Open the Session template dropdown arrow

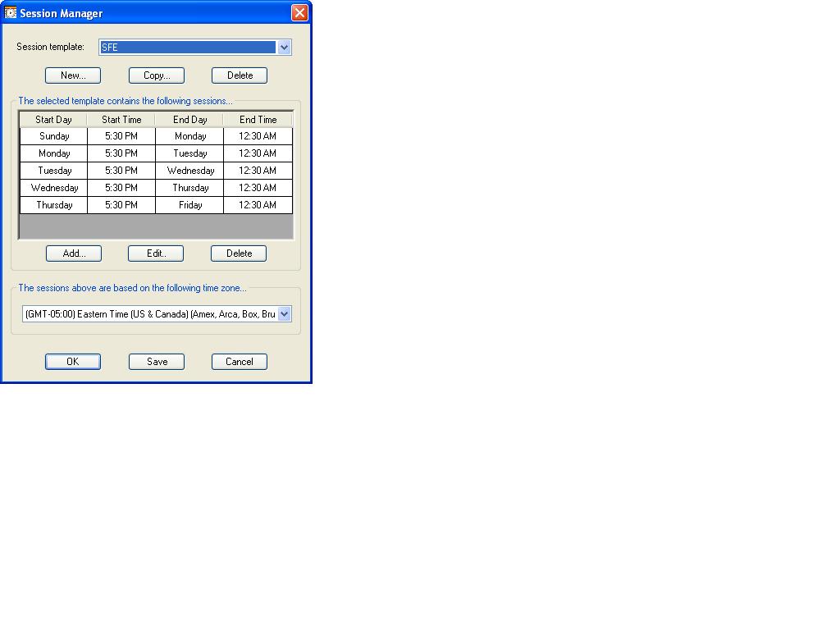point(284,47)
